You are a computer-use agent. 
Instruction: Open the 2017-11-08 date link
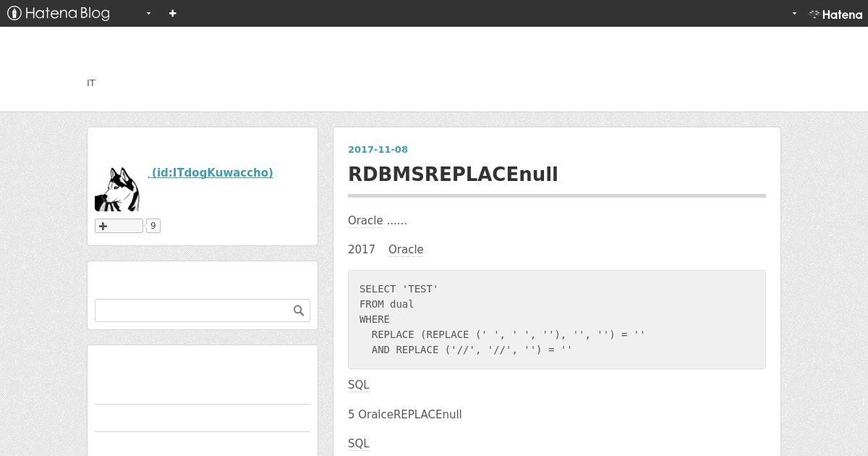click(378, 149)
